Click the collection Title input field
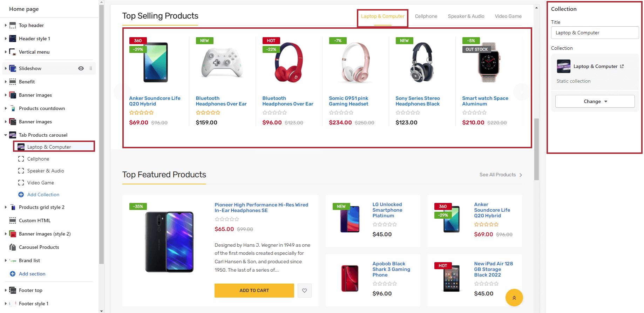The height and width of the screenshot is (313, 644). pos(595,33)
